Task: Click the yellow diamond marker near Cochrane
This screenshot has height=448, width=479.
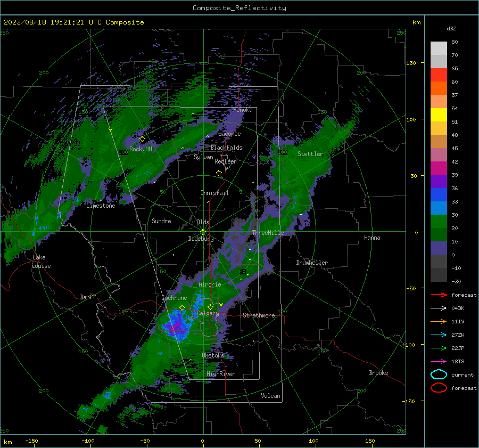Action: (183, 307)
